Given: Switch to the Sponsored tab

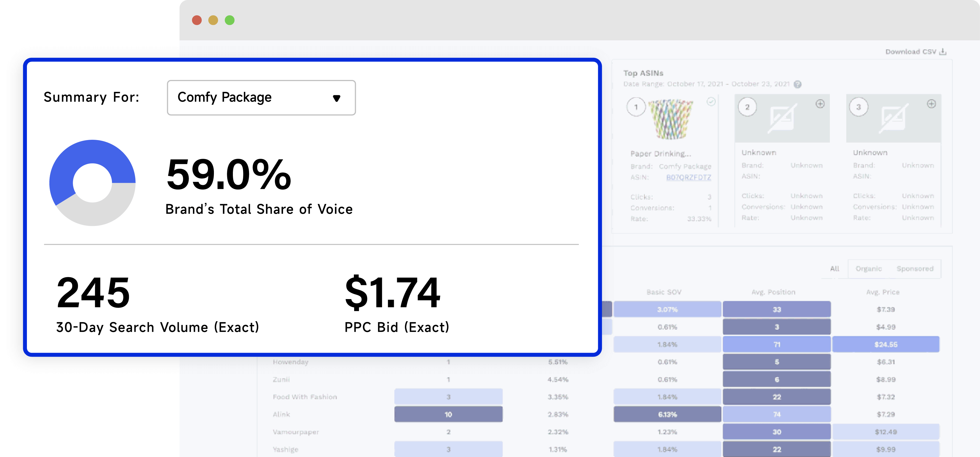Looking at the screenshot, I should point(915,269).
